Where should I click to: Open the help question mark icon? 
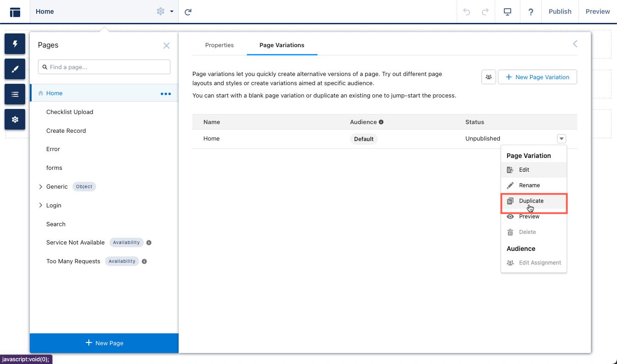[531, 11]
